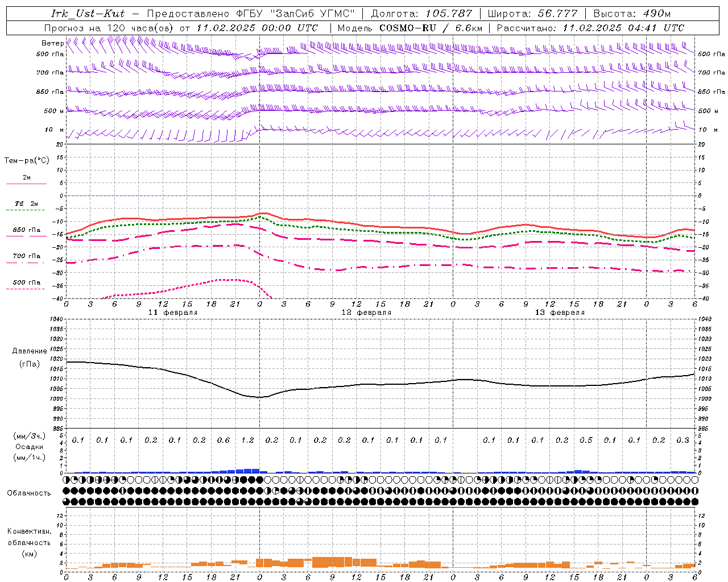Click the 850 гПа temperature legend entry

(27, 230)
